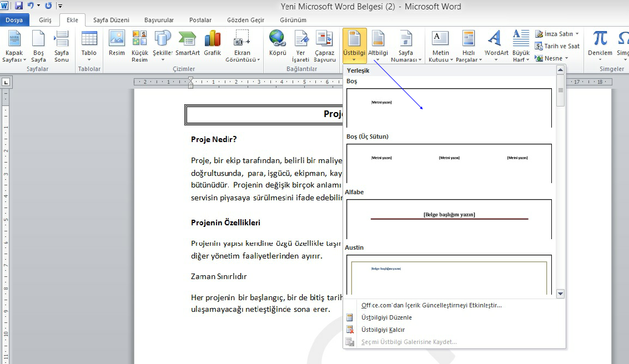629x364 pixels.
Task: Insert a SmartArt graphic
Action: coord(187,43)
